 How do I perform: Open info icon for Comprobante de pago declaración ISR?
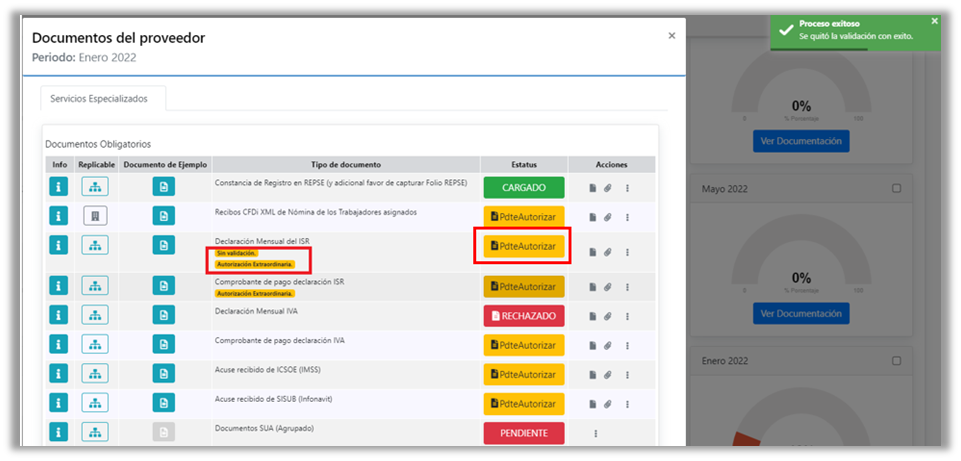click(x=58, y=286)
